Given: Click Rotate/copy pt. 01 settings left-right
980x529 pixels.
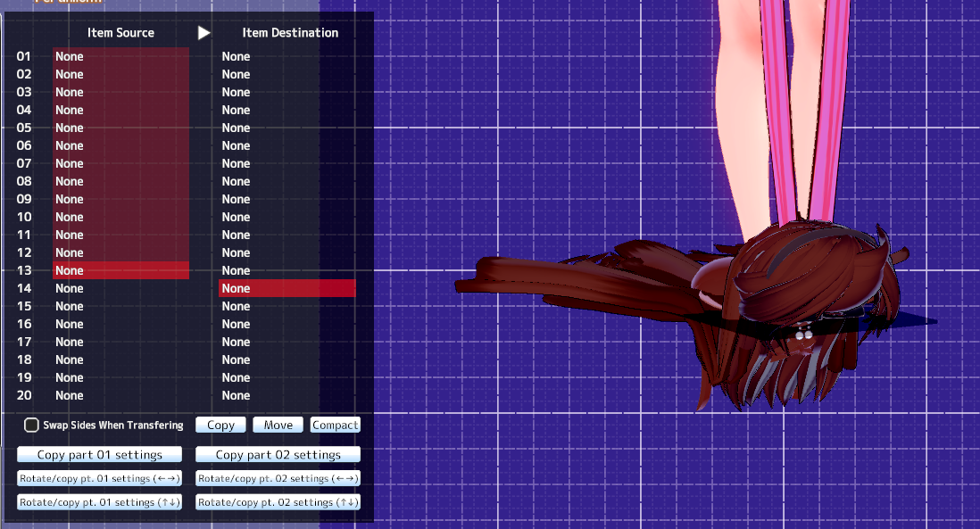Looking at the screenshot, I should [99, 479].
